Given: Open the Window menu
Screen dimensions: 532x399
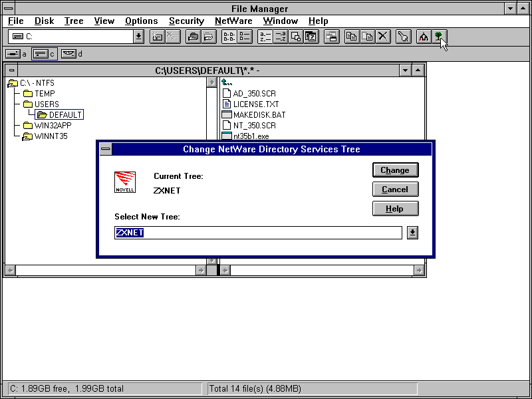Looking at the screenshot, I should (280, 21).
